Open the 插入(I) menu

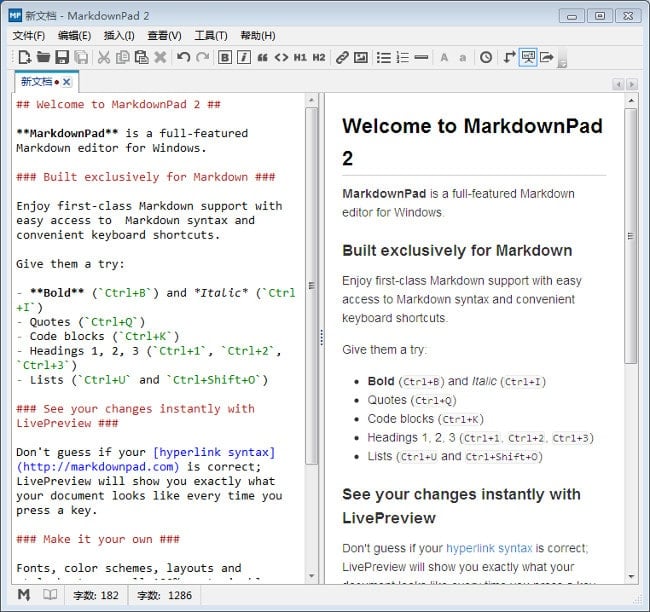point(119,36)
